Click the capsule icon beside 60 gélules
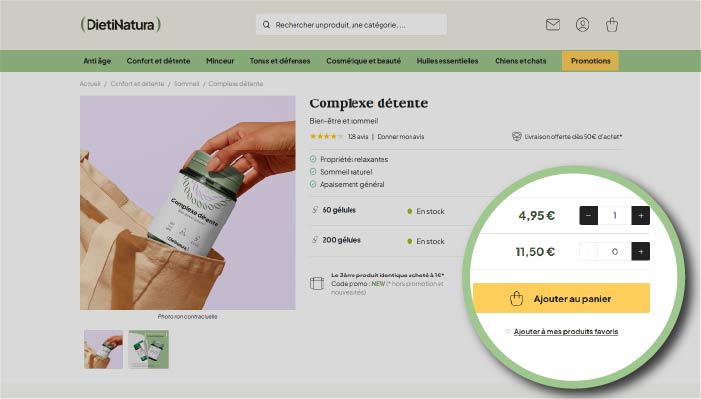This screenshot has width=701, height=399. 315,210
